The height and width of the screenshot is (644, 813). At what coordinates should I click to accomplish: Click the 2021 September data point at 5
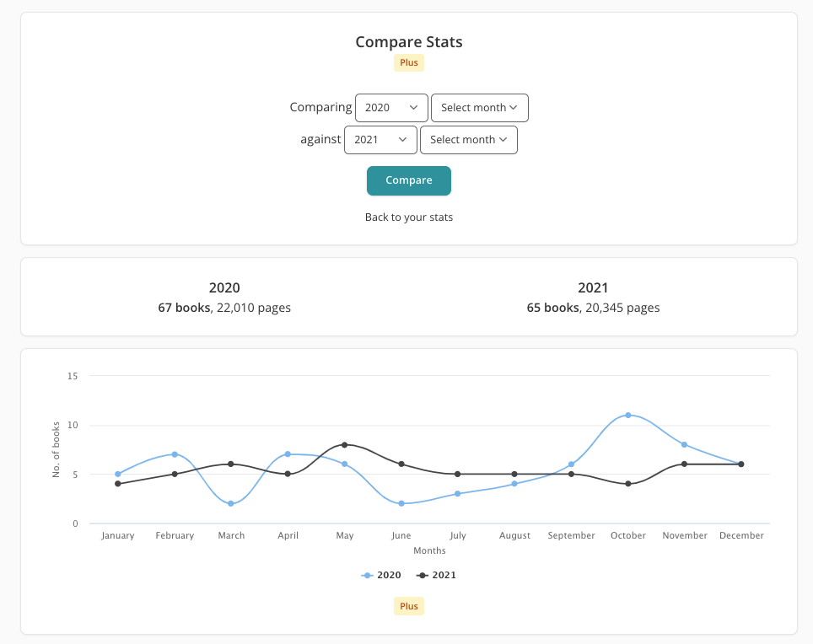(x=571, y=474)
